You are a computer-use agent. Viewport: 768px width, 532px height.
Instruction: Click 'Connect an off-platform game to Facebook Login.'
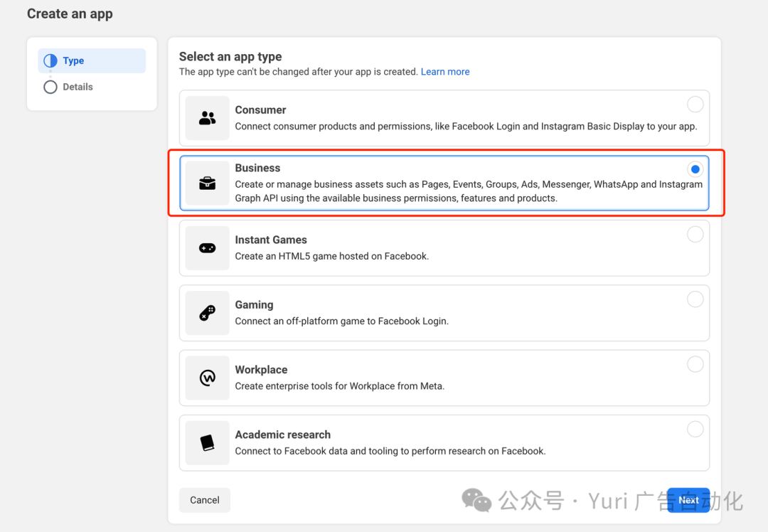click(342, 321)
